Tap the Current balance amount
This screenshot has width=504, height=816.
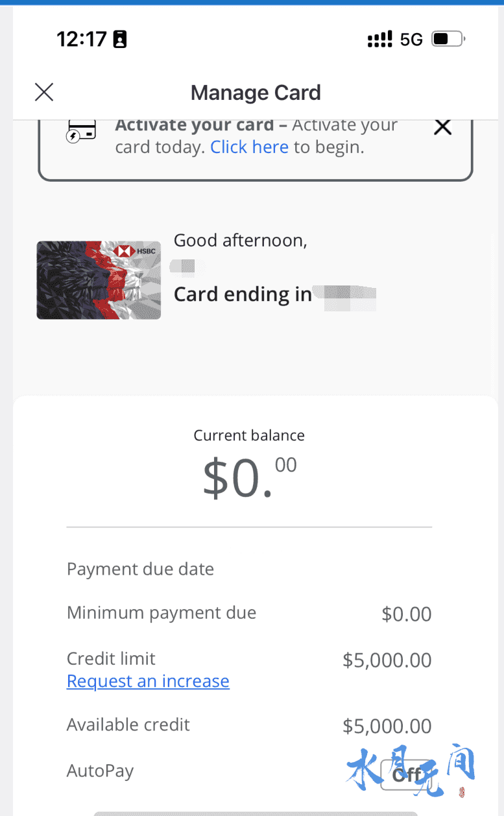(x=250, y=477)
